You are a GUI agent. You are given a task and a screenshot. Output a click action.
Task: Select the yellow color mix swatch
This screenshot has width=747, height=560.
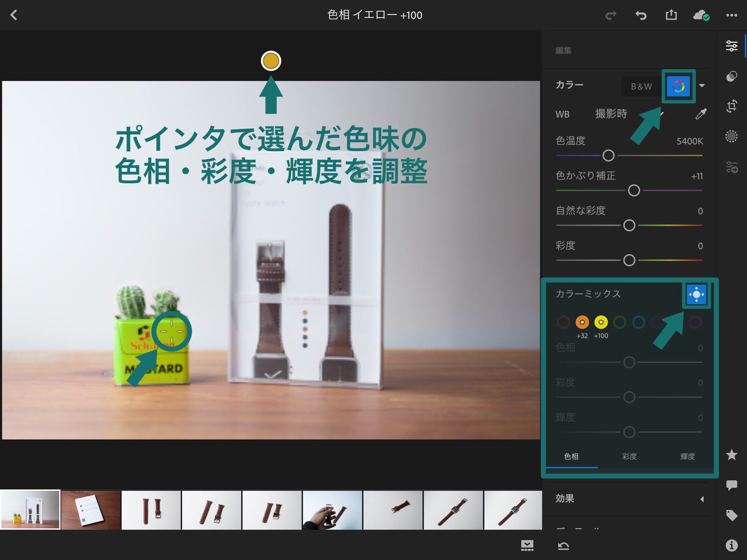[x=601, y=323]
